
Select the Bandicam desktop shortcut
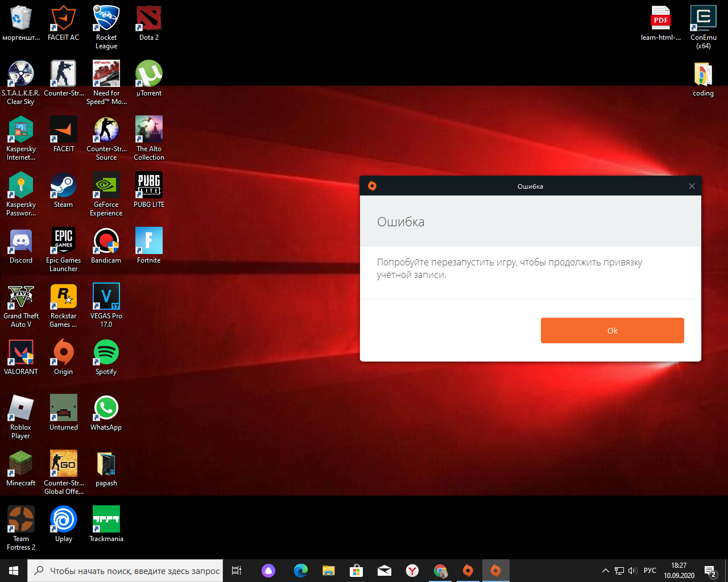point(106,246)
